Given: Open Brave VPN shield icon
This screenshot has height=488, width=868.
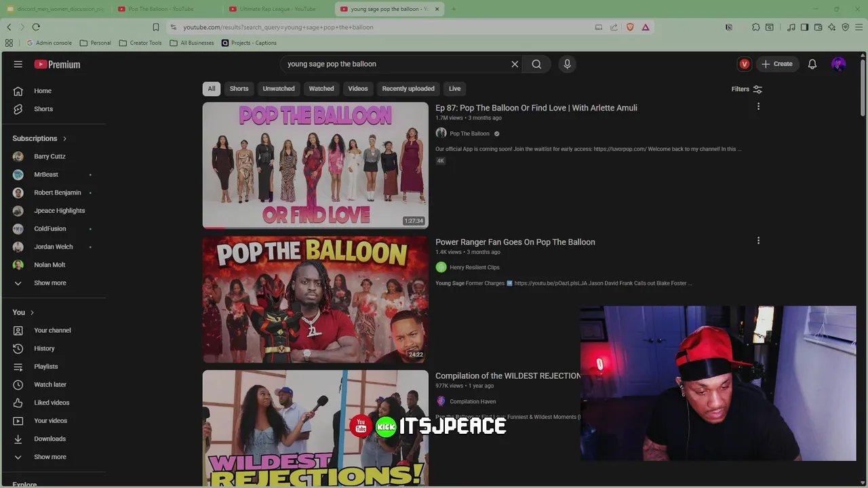Looking at the screenshot, I should pos(846,27).
